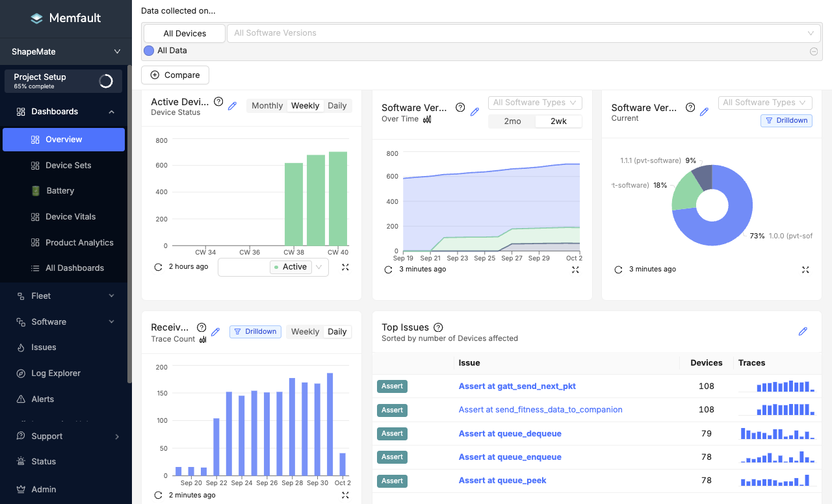This screenshot has width=832, height=504.
Task: Go to Log Explorer in sidebar
Action: (x=56, y=373)
